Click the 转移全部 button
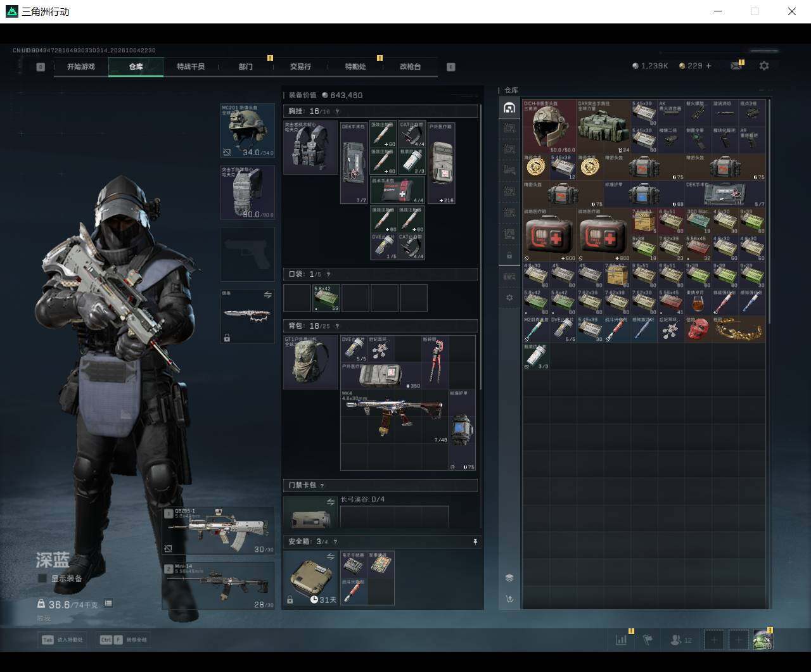The height and width of the screenshot is (672, 811). click(x=123, y=640)
